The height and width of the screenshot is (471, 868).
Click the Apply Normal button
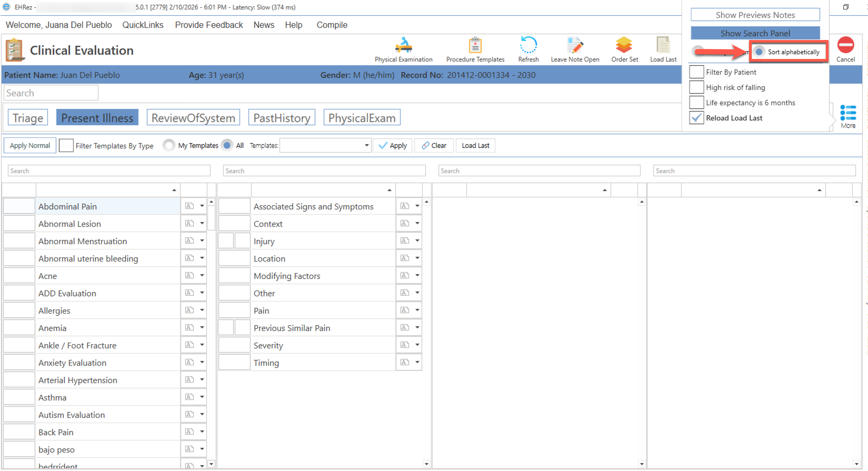click(x=30, y=146)
